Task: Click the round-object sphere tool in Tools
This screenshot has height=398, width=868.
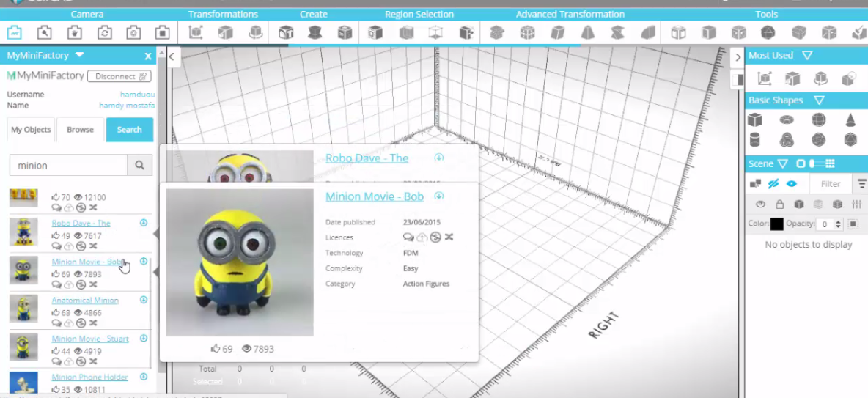Action: click(768, 33)
